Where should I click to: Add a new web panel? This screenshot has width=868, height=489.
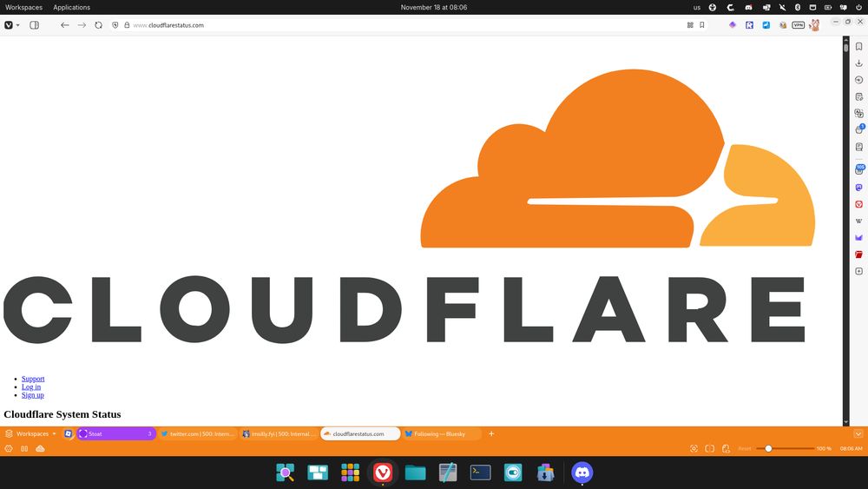(859, 271)
